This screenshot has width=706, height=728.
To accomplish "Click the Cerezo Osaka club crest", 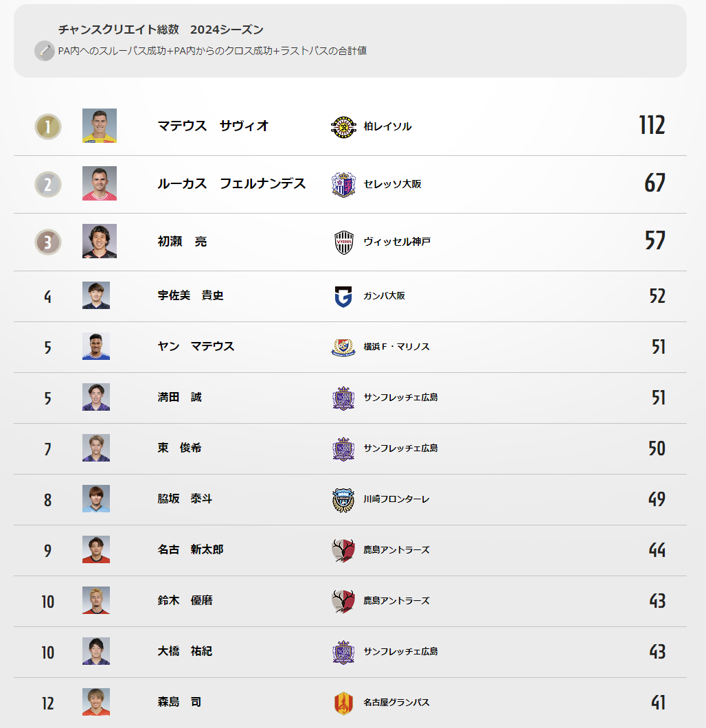I will [x=343, y=184].
